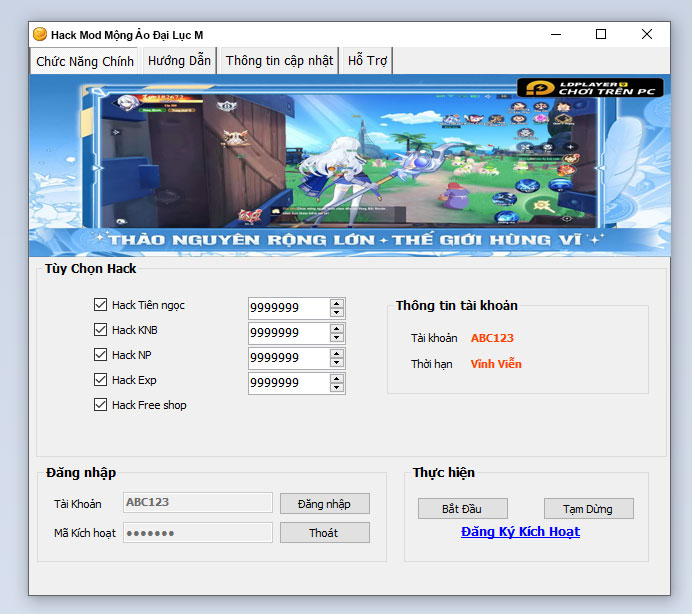Open the Thông tin cập nhật tab
The height and width of the screenshot is (616, 693).
[279, 61]
